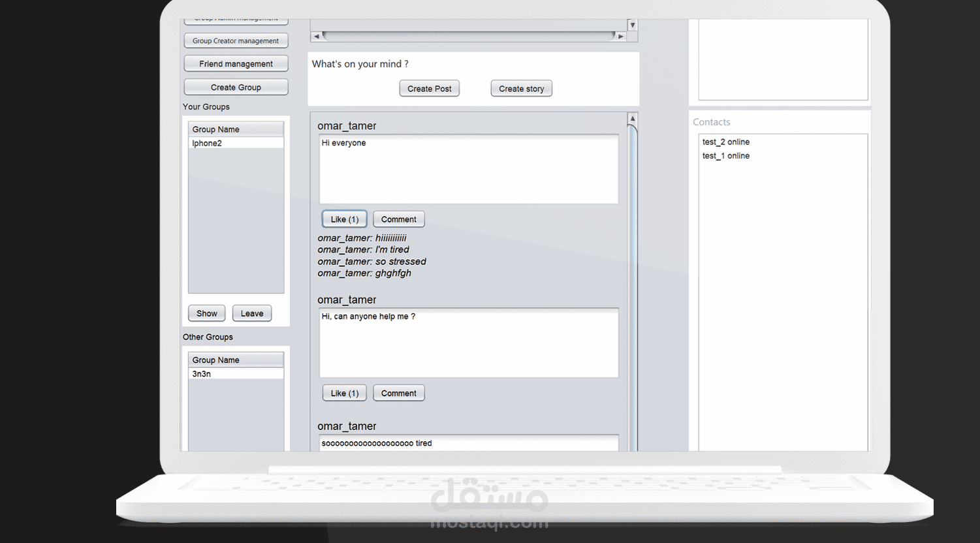Select contact test_1 online
This screenshot has width=980, height=543.
(x=725, y=155)
